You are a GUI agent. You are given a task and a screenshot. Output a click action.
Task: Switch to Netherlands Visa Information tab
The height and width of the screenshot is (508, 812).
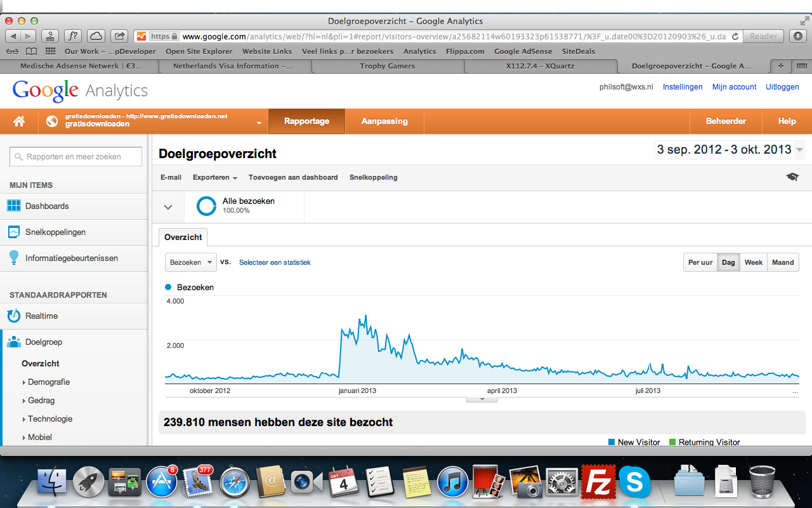pyautogui.click(x=232, y=66)
